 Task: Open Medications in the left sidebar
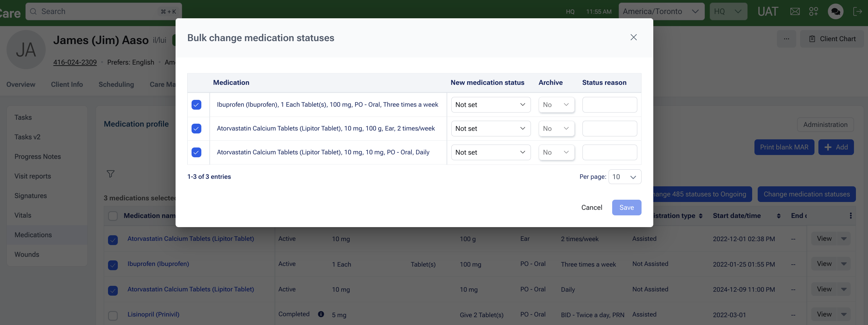[33, 235]
